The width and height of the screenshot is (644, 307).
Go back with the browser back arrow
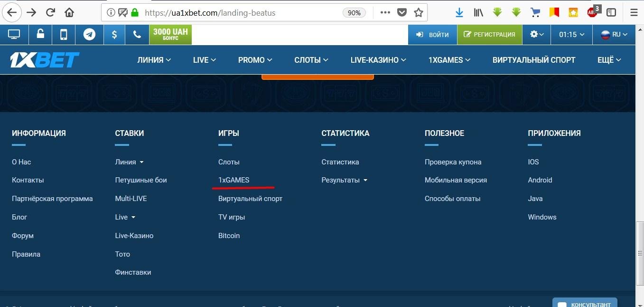[13, 12]
